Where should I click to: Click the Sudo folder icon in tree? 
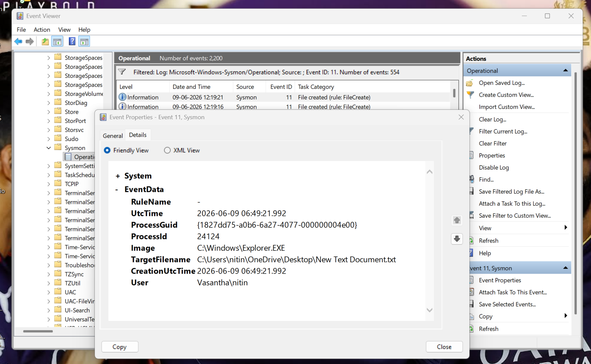(x=58, y=138)
